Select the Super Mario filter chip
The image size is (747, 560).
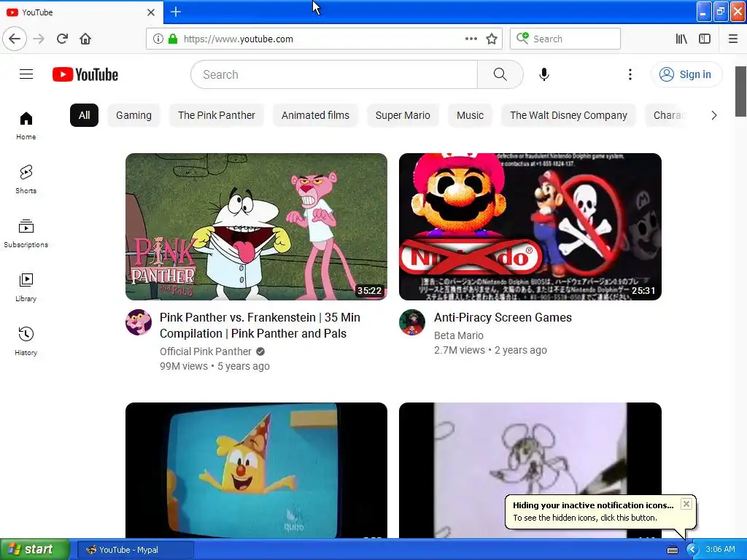pos(403,115)
